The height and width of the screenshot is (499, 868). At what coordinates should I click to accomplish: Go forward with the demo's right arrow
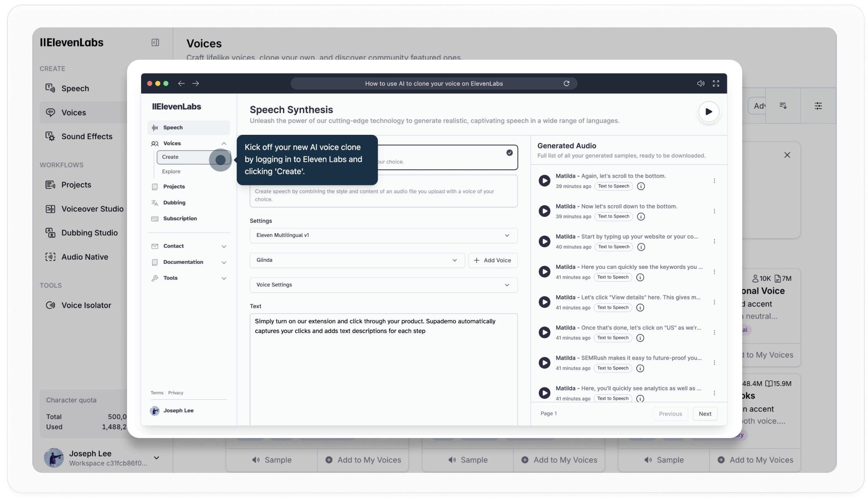196,83
